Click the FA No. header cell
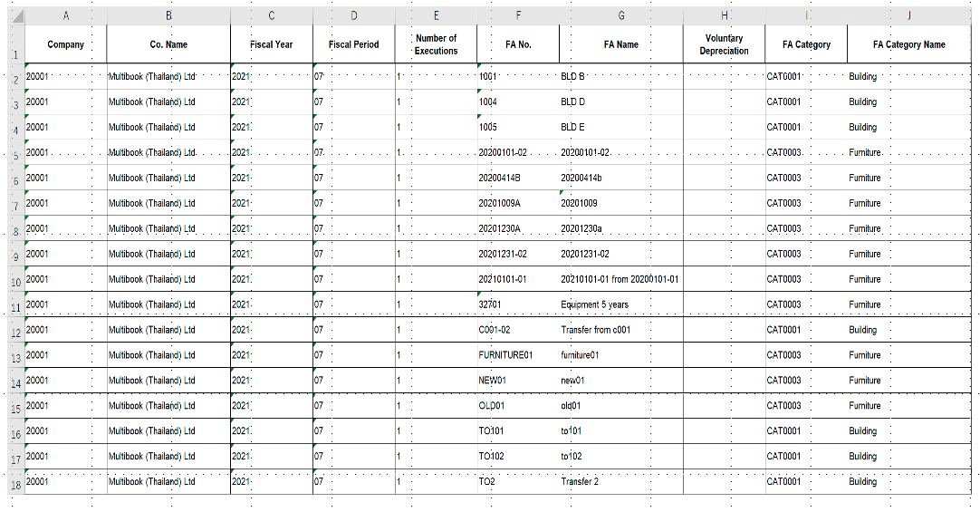Image resolution: width=980 pixels, height=512 pixels. 518,44
